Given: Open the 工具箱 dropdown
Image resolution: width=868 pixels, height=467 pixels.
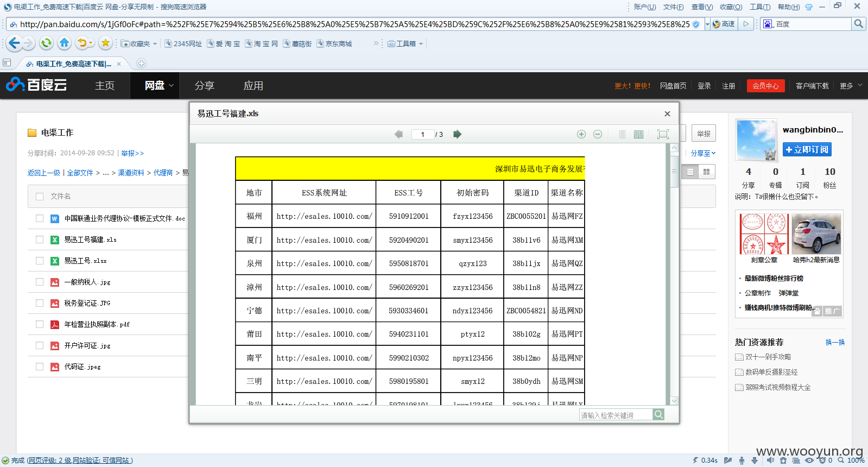Looking at the screenshot, I should coord(405,43).
